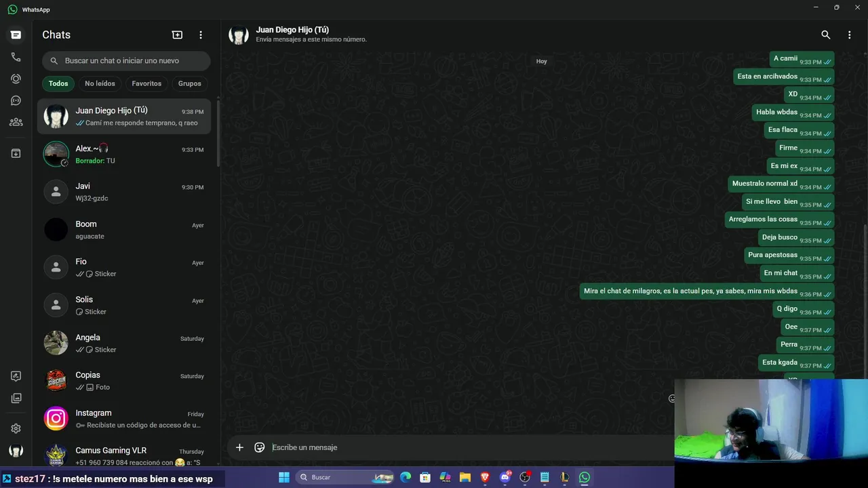Click WhatsApp icon in taskbar

tap(585, 477)
